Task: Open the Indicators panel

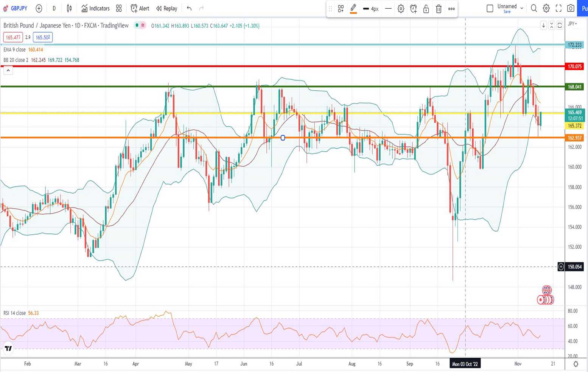Action: 95,8
